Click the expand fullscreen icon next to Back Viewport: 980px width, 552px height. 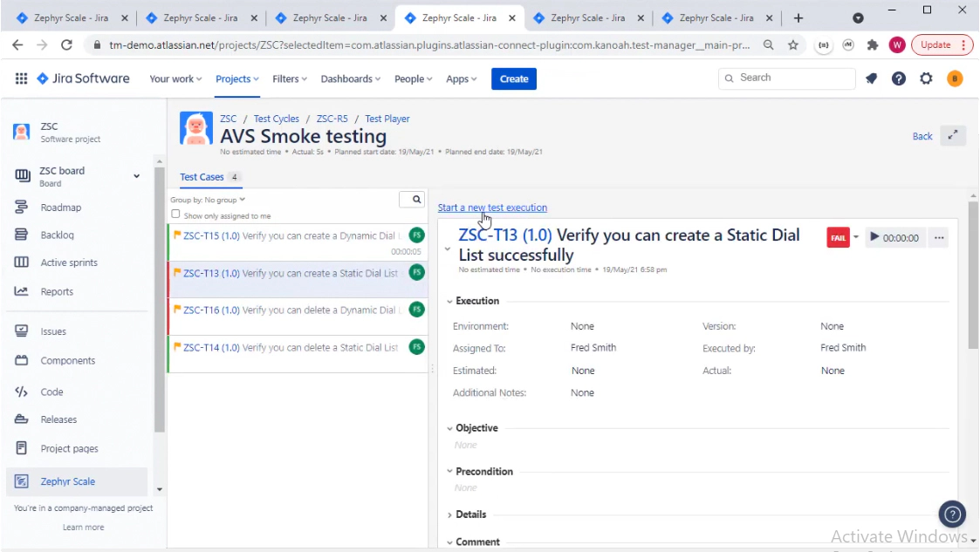953,136
